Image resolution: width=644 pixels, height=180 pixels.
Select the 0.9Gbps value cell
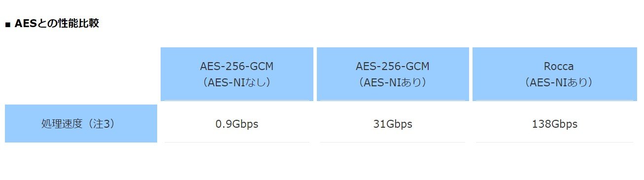[237, 124]
